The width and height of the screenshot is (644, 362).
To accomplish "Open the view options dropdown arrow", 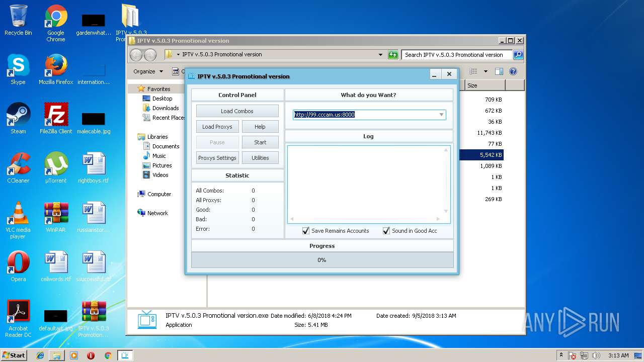I will point(486,71).
